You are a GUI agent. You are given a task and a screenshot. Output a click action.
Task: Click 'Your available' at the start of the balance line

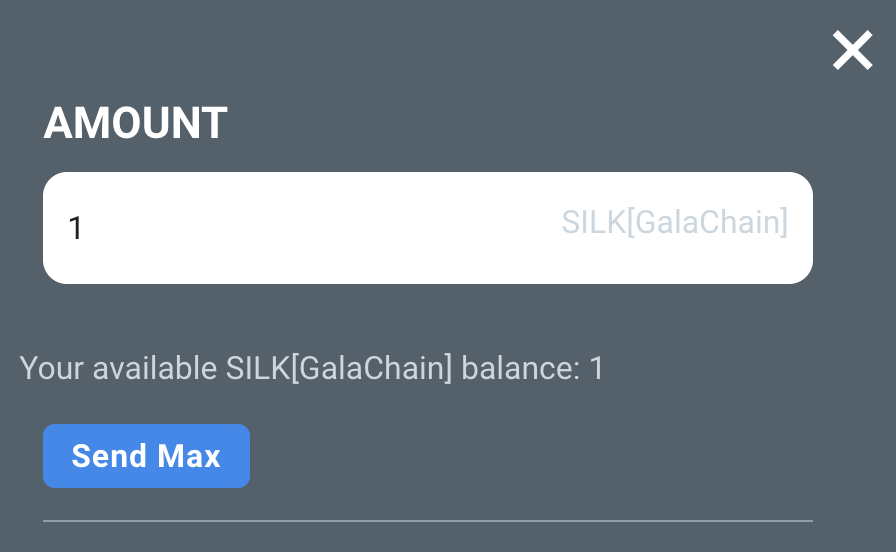[118, 368]
